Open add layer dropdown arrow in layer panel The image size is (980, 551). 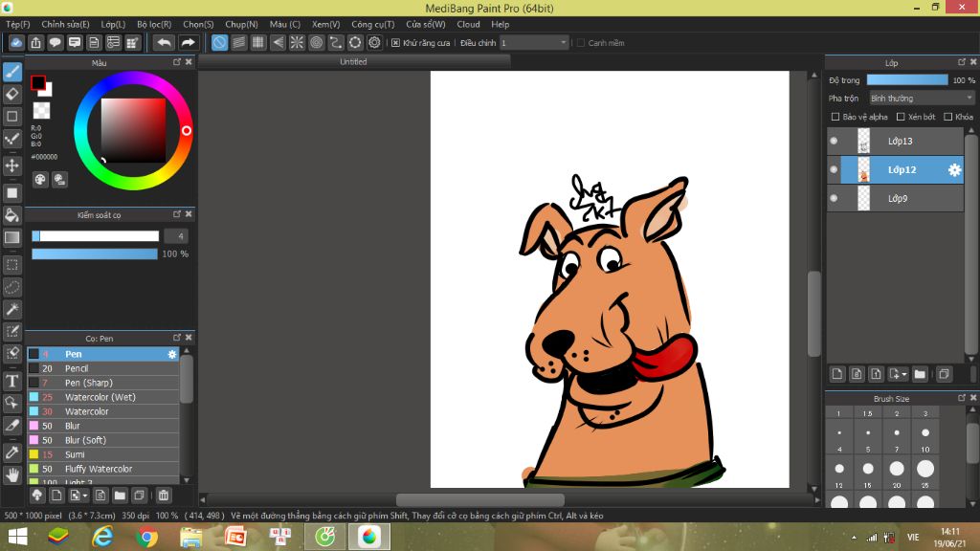903,375
